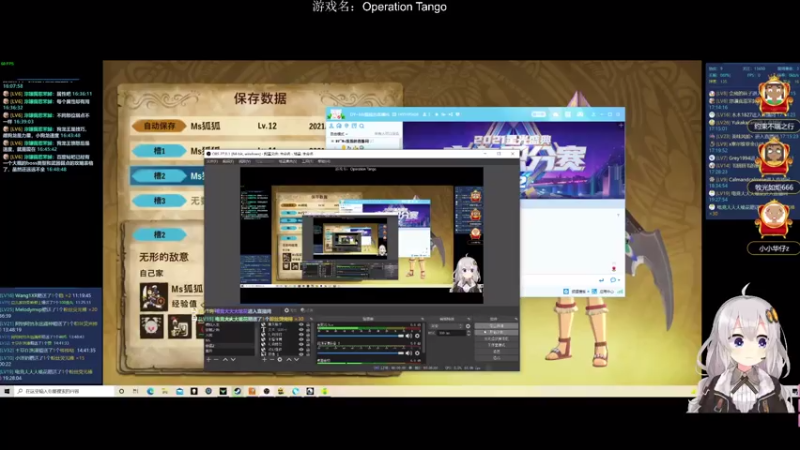Image resolution: width=800 pixels, height=450 pixels.
Task: Select the highlighted save slot 槽2
Action: coord(159,176)
